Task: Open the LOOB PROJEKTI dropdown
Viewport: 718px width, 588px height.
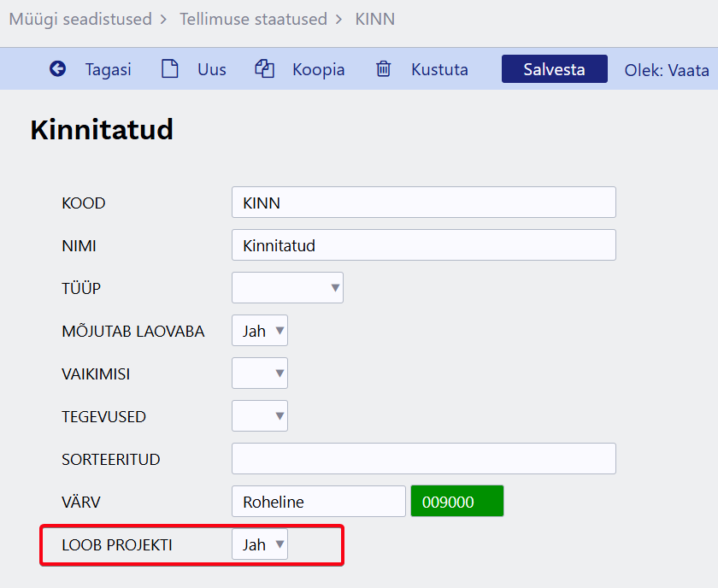Action: point(260,544)
